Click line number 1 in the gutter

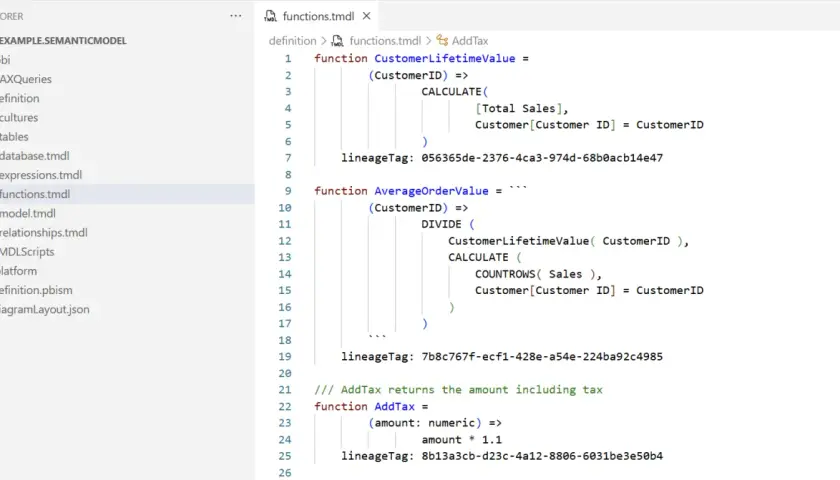pos(288,58)
